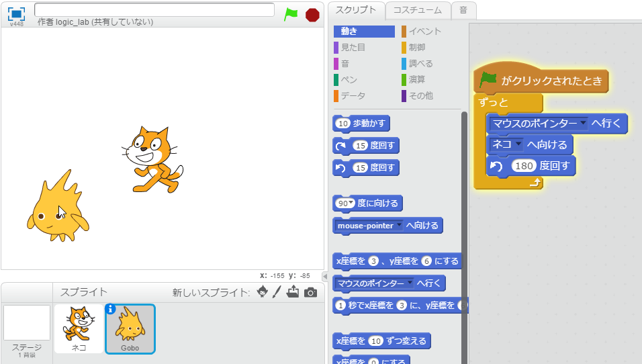
Task: Click green flag icon in hat block
Action: tap(488, 78)
